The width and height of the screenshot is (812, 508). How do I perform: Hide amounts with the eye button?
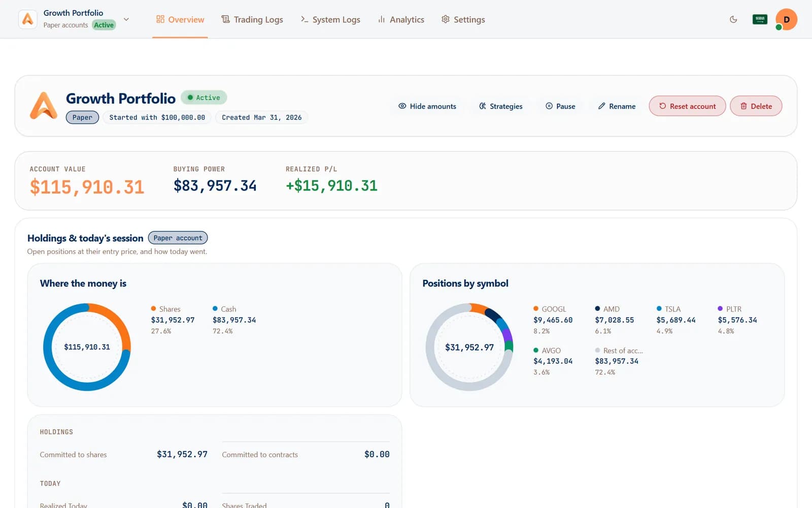click(x=427, y=106)
